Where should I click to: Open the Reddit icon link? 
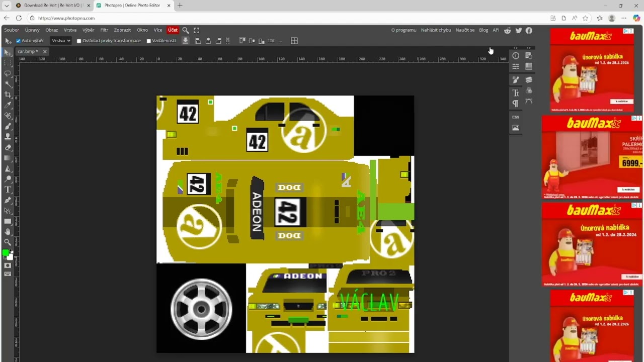click(508, 31)
